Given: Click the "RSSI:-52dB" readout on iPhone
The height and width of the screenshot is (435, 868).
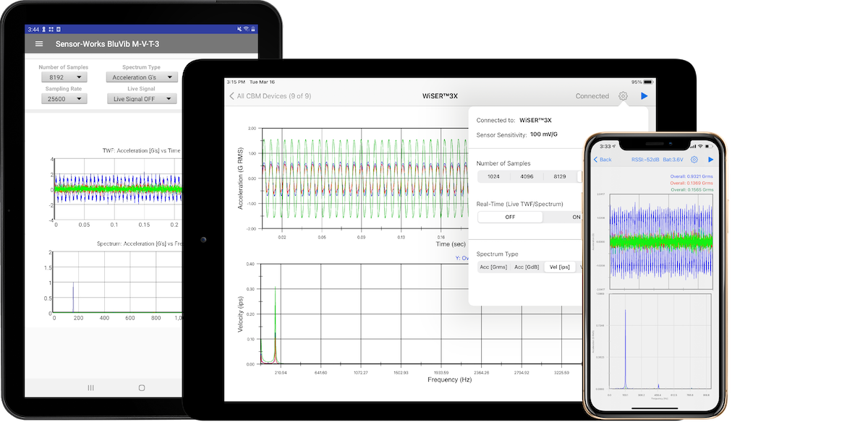Looking at the screenshot, I should tap(644, 160).
